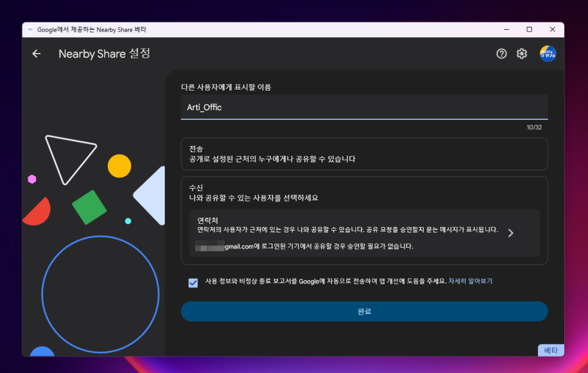Viewport: 588px width, 373px height.
Task: Go back with the left arrow icon
Action: click(x=37, y=54)
